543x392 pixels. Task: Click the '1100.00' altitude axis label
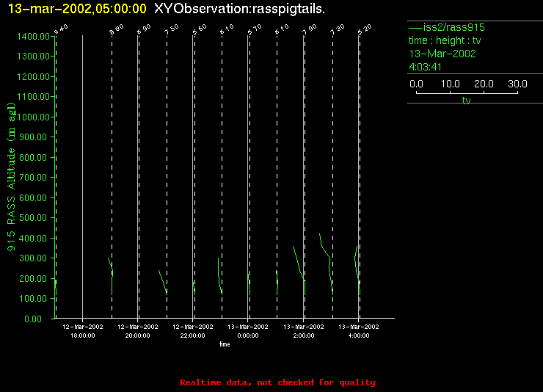(33, 97)
